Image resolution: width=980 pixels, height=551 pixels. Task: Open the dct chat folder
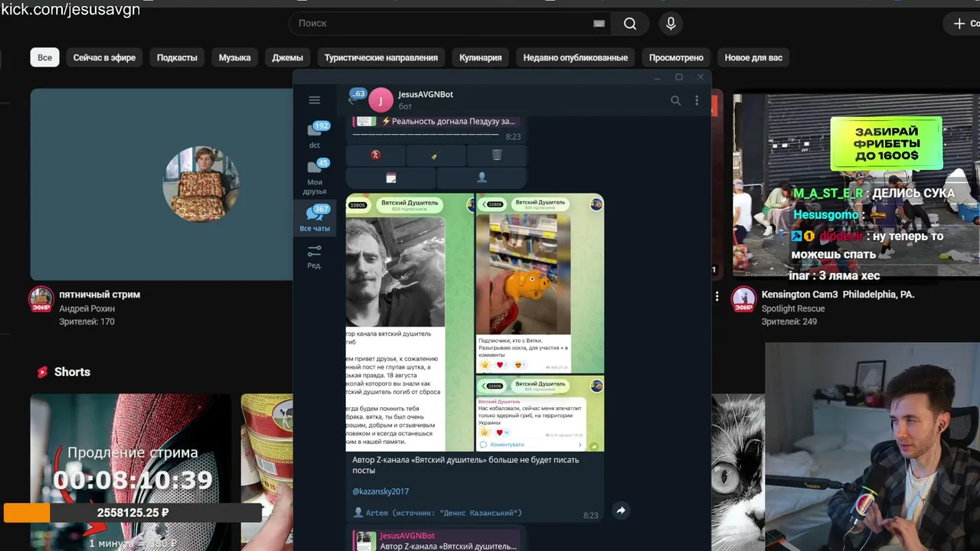point(315,135)
